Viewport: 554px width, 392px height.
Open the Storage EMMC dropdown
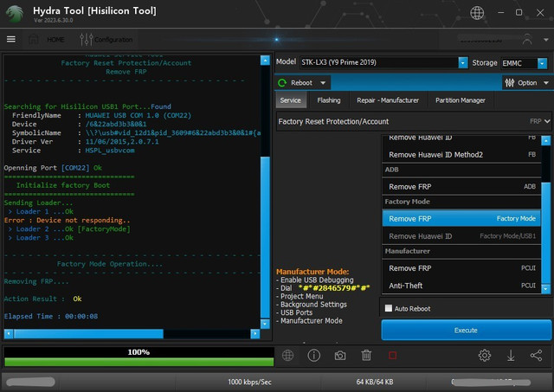click(542, 63)
